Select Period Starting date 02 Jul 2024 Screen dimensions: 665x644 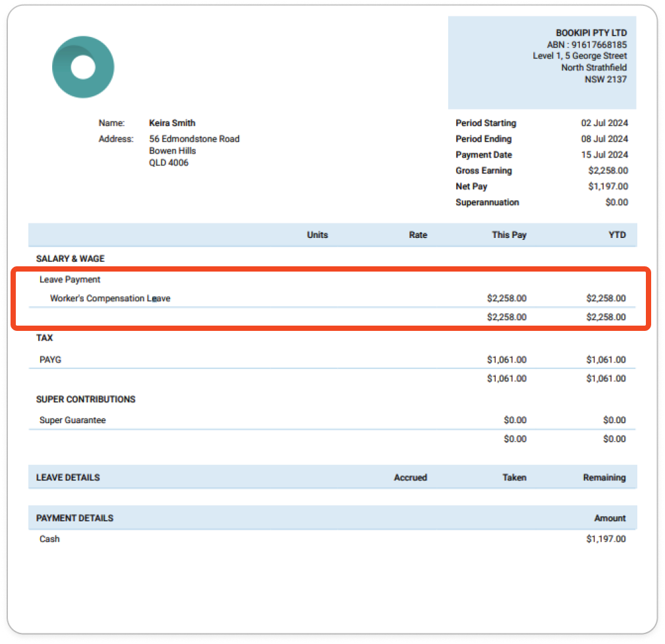click(x=604, y=123)
